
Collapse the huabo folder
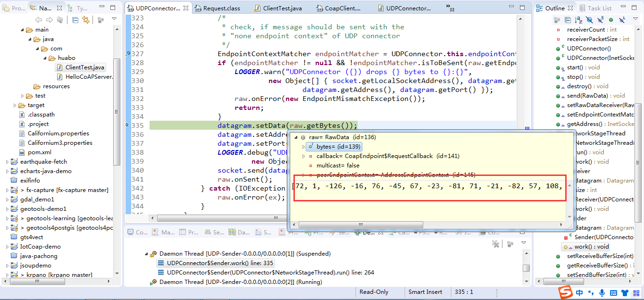pos(45,58)
